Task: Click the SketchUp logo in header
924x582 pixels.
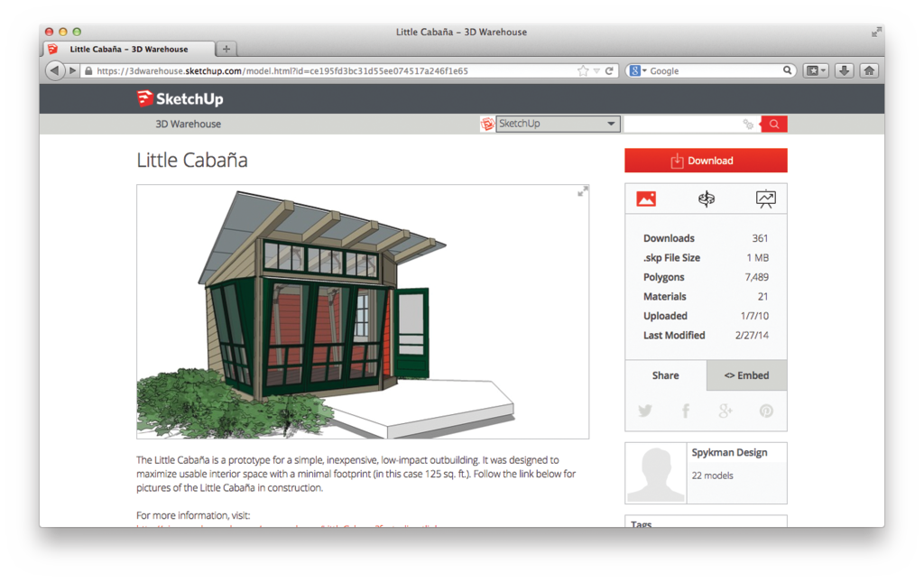Action: tap(180, 98)
